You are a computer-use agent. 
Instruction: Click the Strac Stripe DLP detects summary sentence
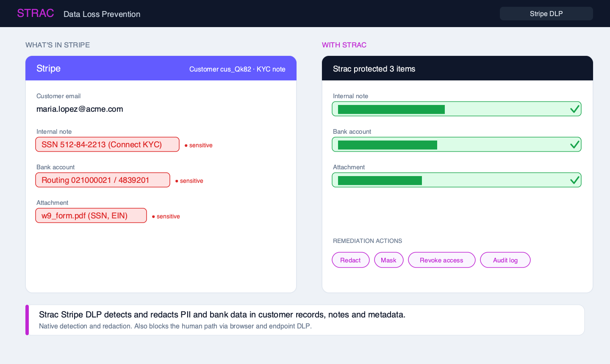(222, 314)
